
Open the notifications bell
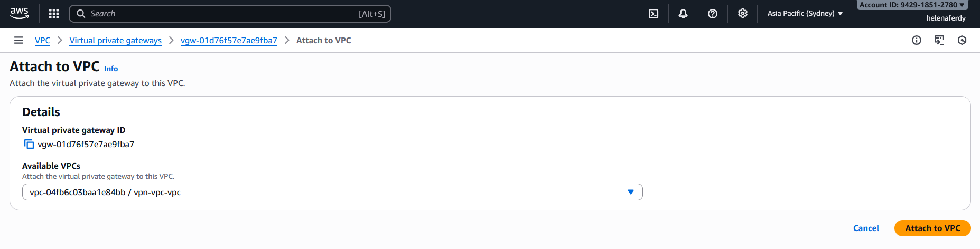(x=683, y=14)
